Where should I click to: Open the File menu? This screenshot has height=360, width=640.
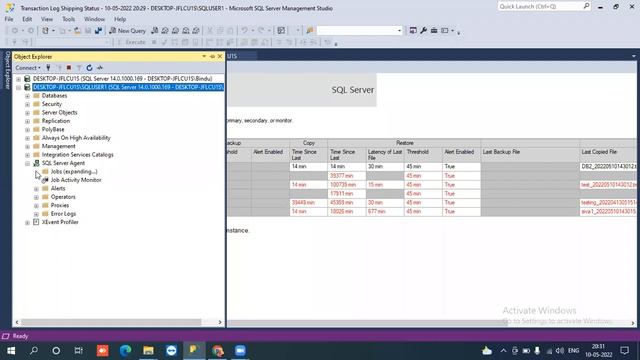pyautogui.click(x=9, y=19)
